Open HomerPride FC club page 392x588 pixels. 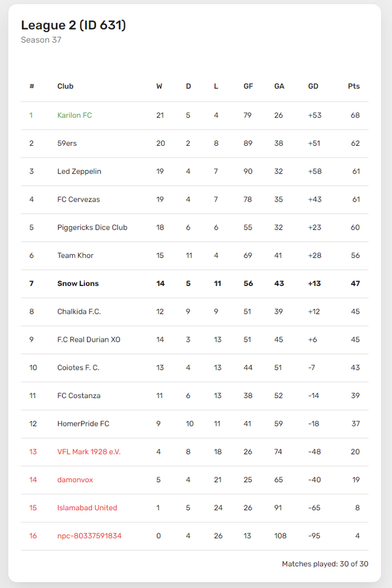tap(83, 424)
